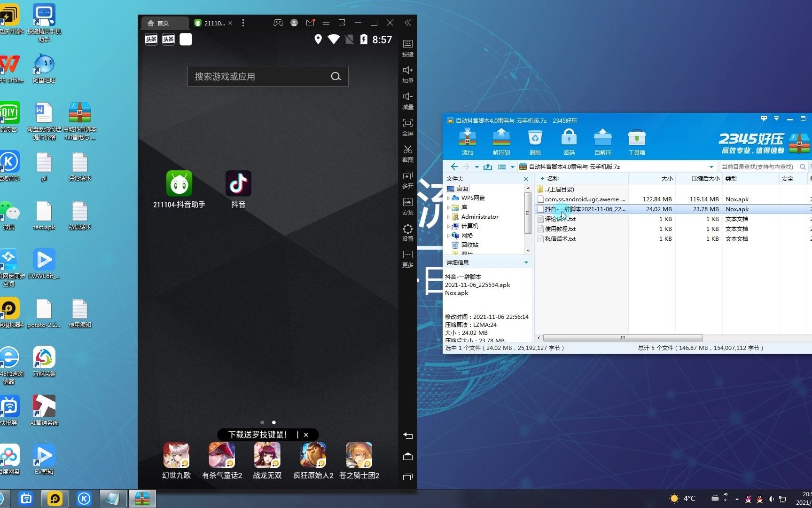The height and width of the screenshot is (508, 812).
Task: Click 自解压 self-extract button in 2345好压
Action: pos(603,142)
